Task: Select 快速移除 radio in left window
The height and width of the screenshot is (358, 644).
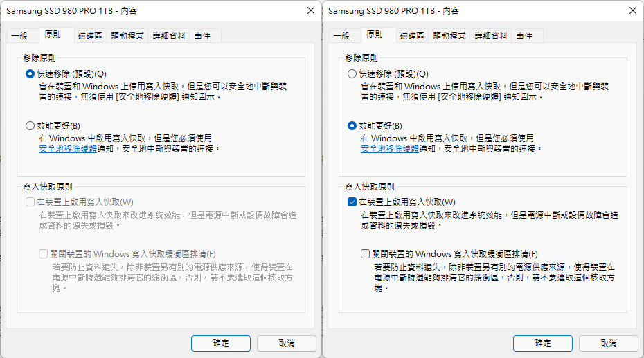Action: pyautogui.click(x=30, y=74)
